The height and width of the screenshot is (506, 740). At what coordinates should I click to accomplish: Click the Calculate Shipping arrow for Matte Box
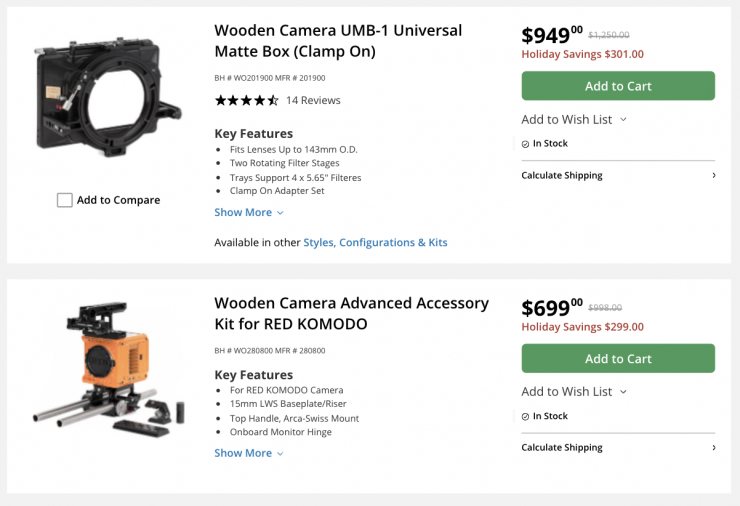coord(713,176)
